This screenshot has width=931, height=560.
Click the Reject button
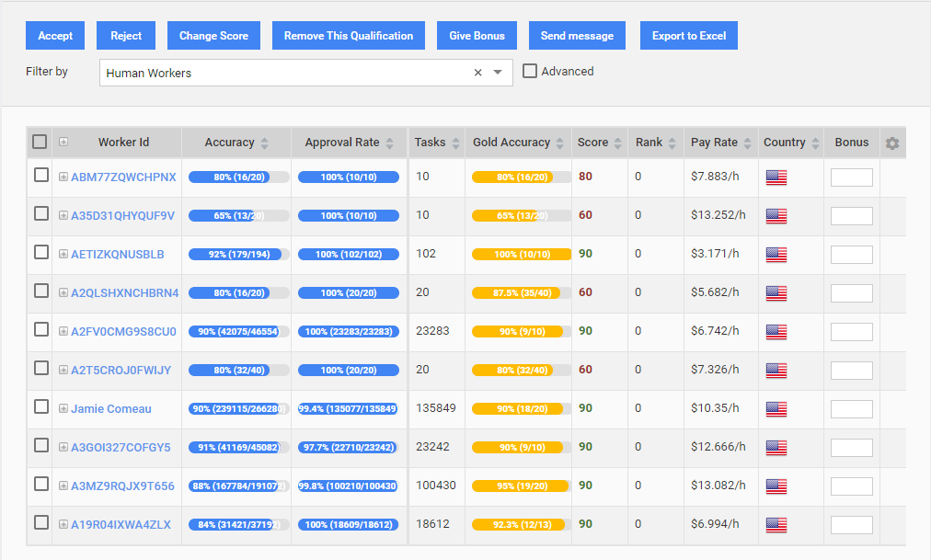point(126,36)
